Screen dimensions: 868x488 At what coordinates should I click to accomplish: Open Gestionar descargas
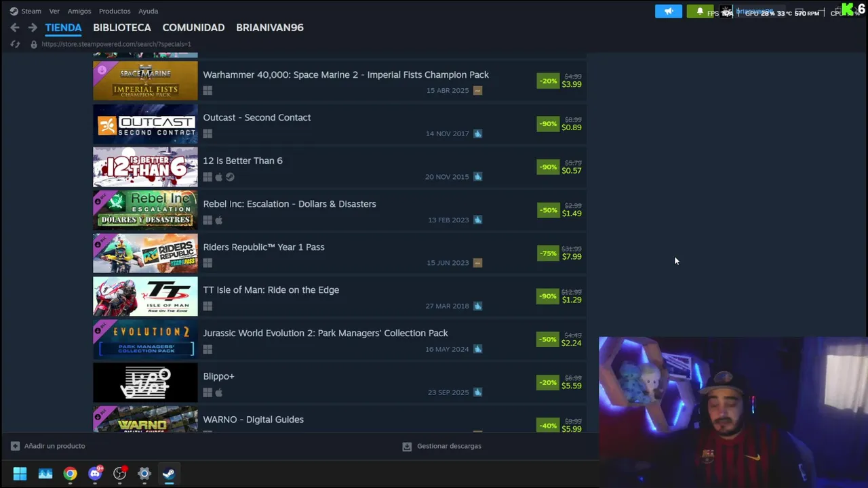(x=449, y=446)
